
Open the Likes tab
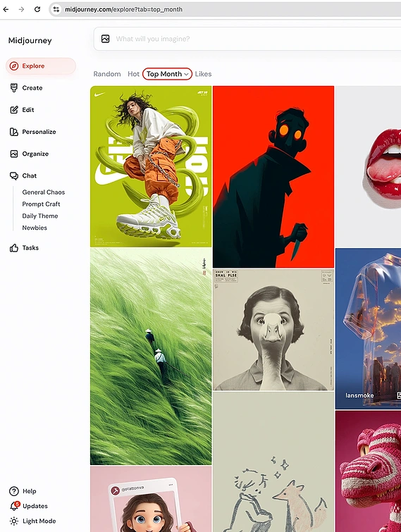tap(203, 74)
